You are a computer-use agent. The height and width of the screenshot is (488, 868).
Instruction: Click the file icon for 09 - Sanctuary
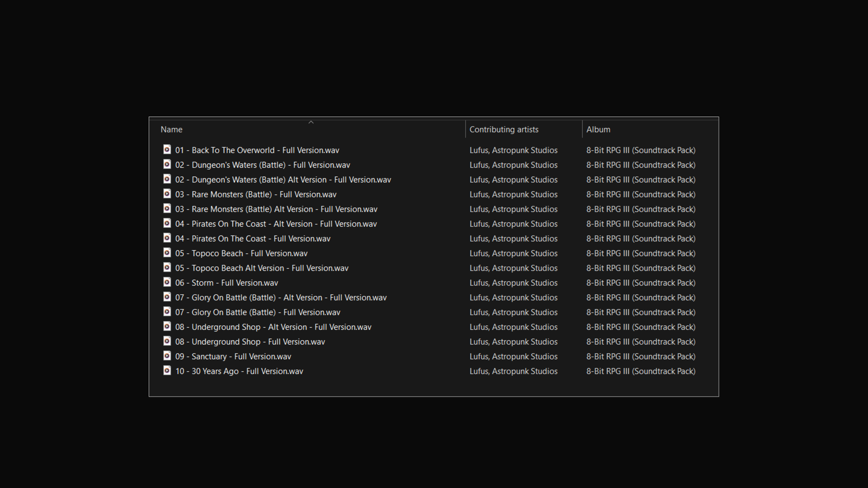click(x=167, y=356)
